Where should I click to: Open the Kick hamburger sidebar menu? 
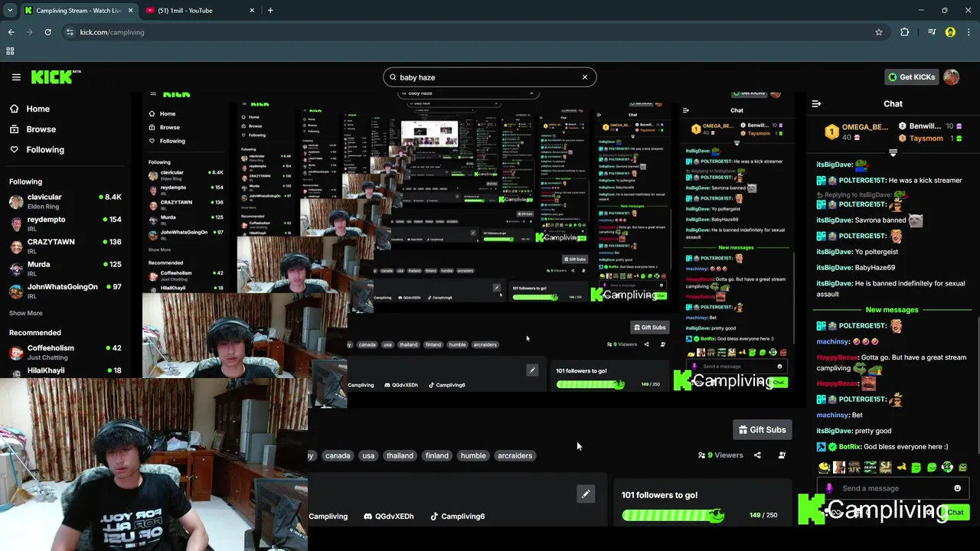click(x=16, y=77)
